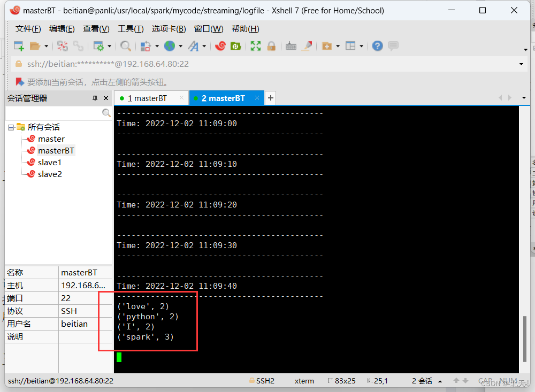Click the layout panes toolbar icon
The width and height of the screenshot is (535, 392).
pos(350,46)
